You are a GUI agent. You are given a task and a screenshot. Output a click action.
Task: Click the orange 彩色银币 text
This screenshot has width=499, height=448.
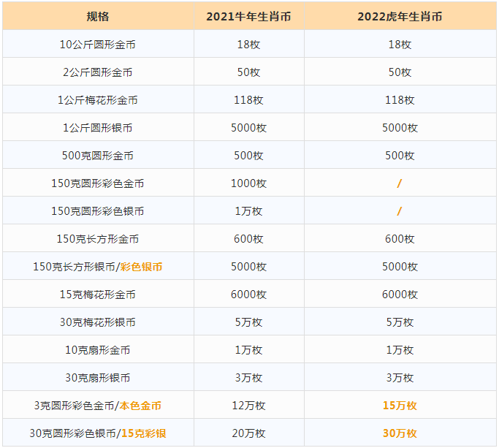[x=141, y=267]
